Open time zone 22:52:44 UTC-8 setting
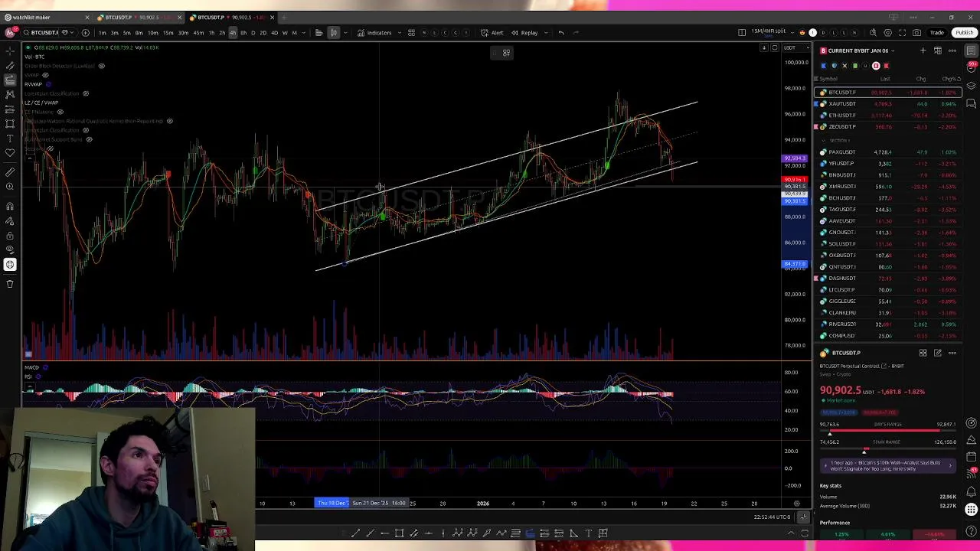Viewport: 980px width, 551px height. (772, 517)
